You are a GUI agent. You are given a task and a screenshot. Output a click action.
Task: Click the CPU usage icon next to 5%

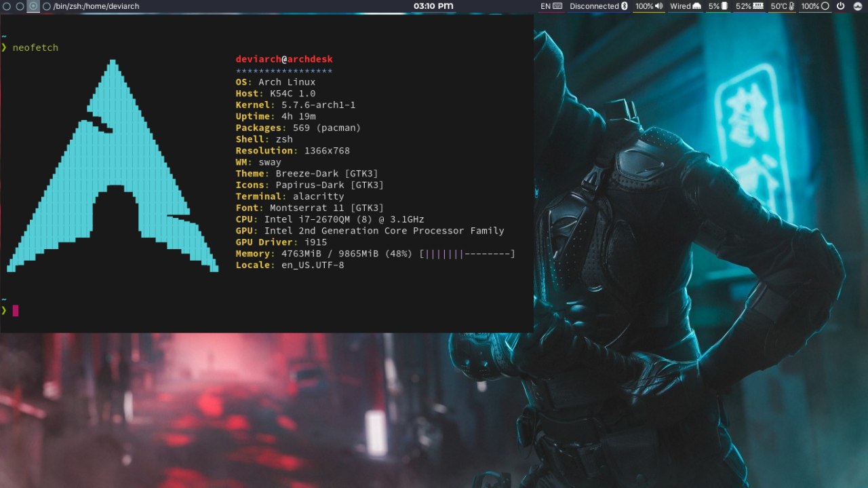click(725, 6)
